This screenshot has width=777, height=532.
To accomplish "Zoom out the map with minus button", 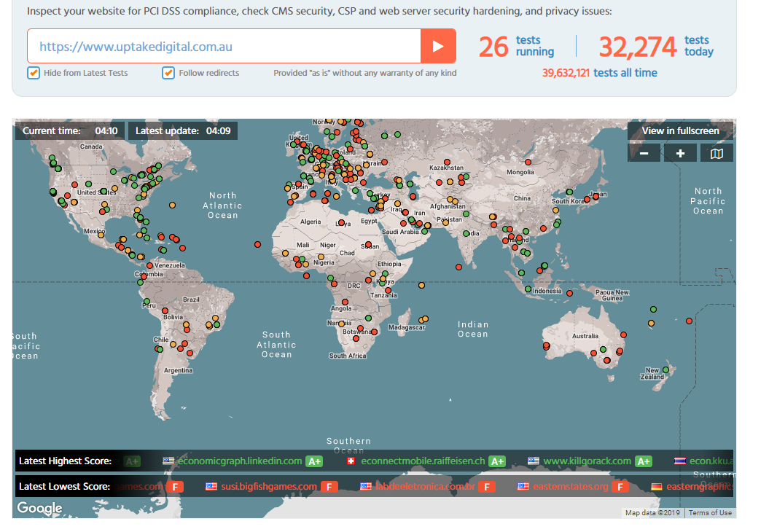I will pyautogui.click(x=644, y=153).
